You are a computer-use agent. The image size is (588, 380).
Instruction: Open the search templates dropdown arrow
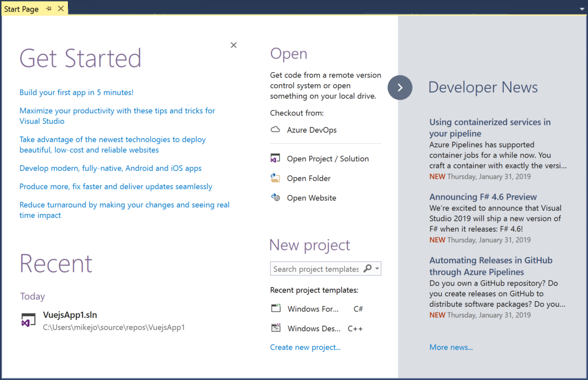[377, 268]
